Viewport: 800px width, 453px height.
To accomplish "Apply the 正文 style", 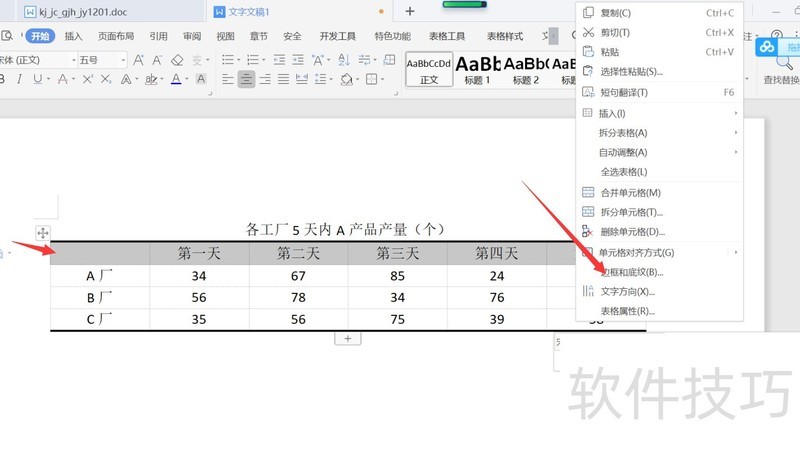I will point(429,69).
